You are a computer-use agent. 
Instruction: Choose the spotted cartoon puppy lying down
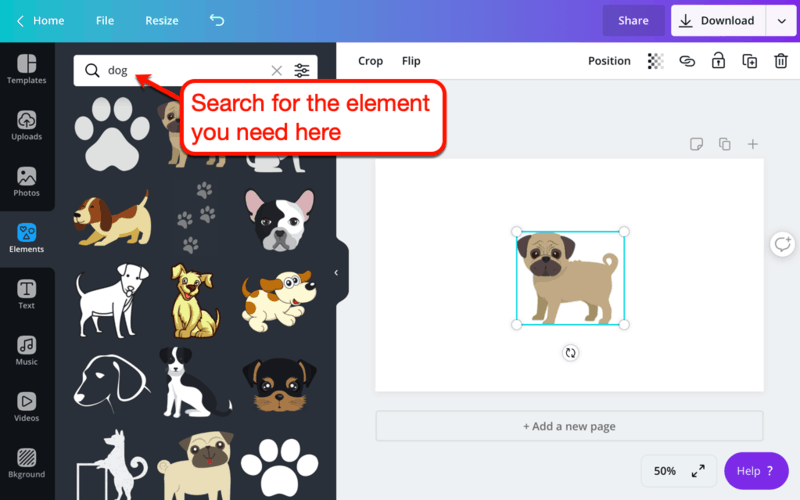279,302
